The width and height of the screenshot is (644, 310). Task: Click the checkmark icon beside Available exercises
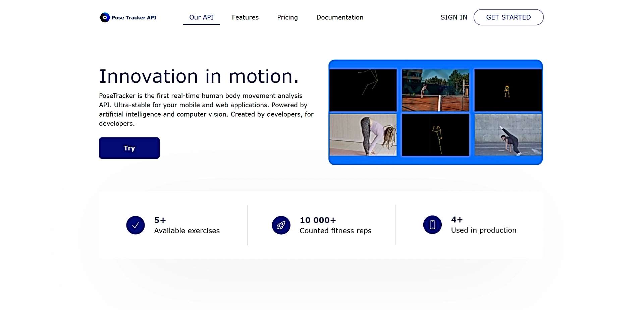point(135,225)
